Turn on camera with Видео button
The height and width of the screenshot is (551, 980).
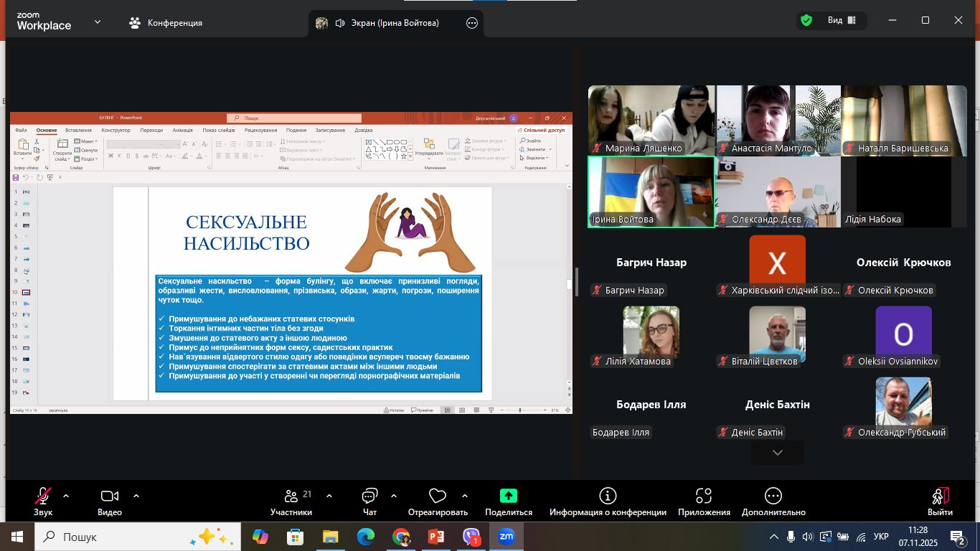110,496
